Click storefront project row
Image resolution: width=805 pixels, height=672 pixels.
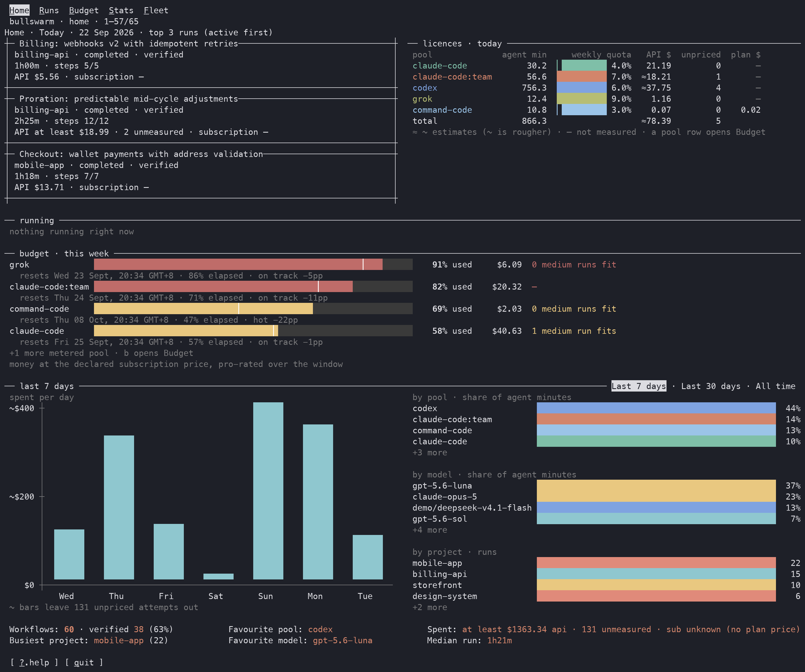point(607,585)
